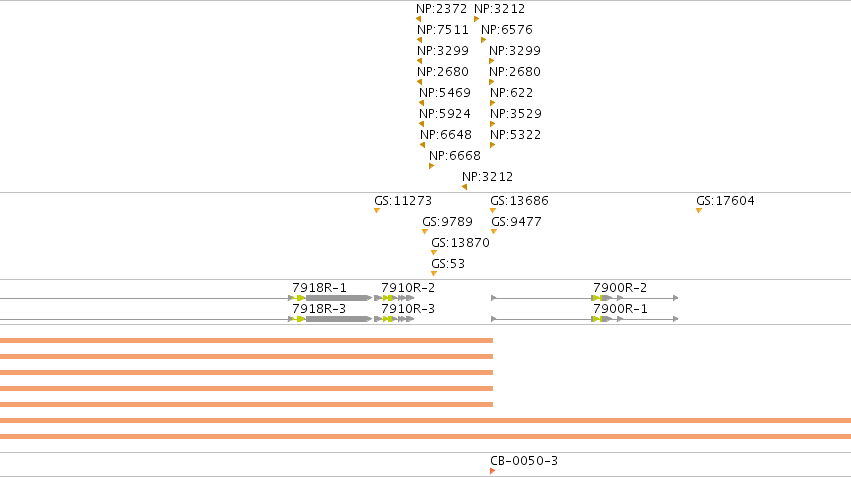Select the NP:3529 marker

(x=493, y=124)
